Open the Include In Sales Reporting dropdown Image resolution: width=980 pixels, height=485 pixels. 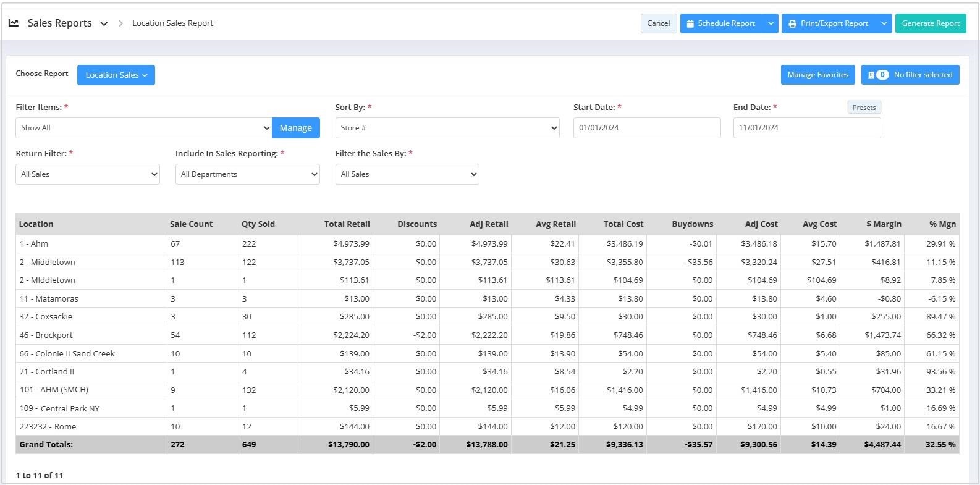point(248,174)
